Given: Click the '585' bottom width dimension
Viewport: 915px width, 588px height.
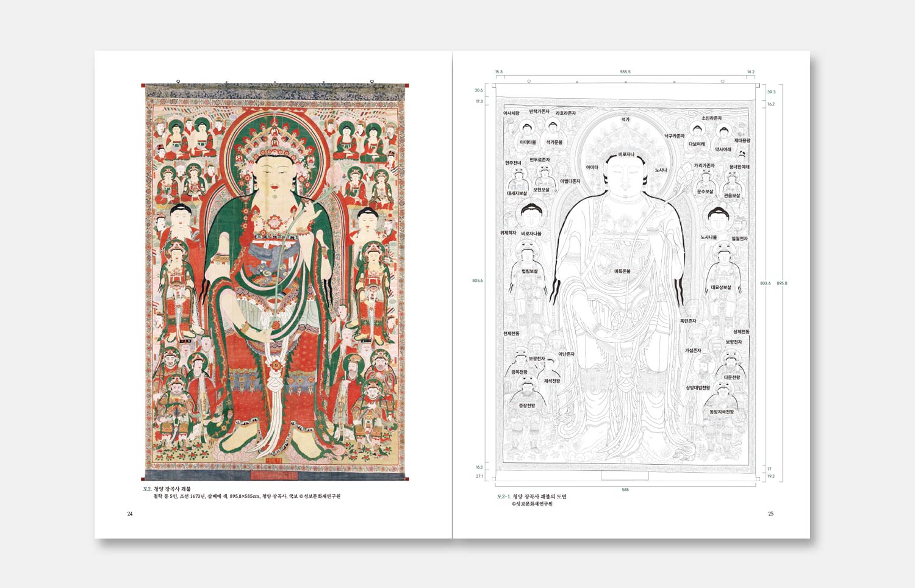Looking at the screenshot, I should [625, 490].
